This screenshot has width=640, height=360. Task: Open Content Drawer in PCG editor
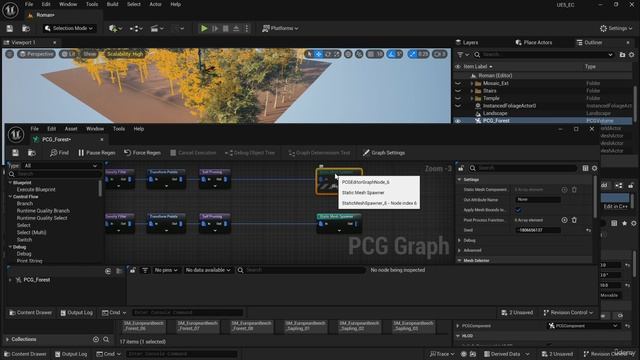point(31,313)
